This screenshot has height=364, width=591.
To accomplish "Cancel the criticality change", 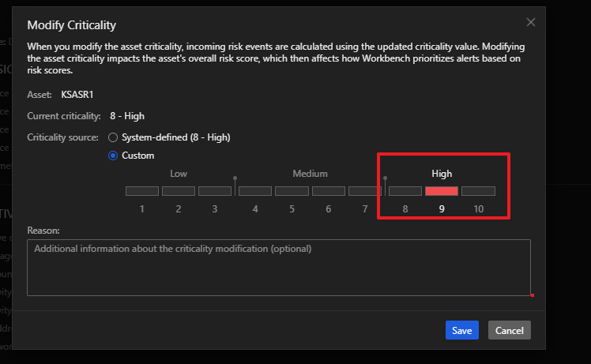I will coord(510,330).
